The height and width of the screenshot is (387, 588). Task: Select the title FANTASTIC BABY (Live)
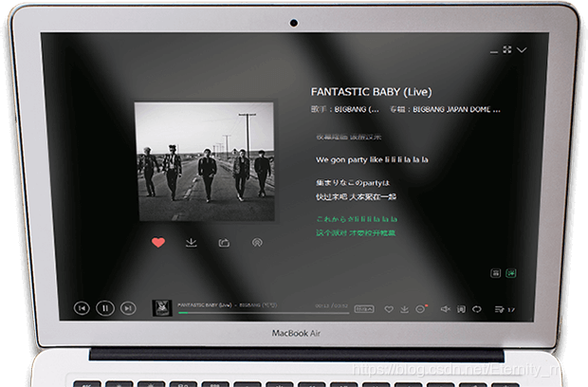(371, 92)
